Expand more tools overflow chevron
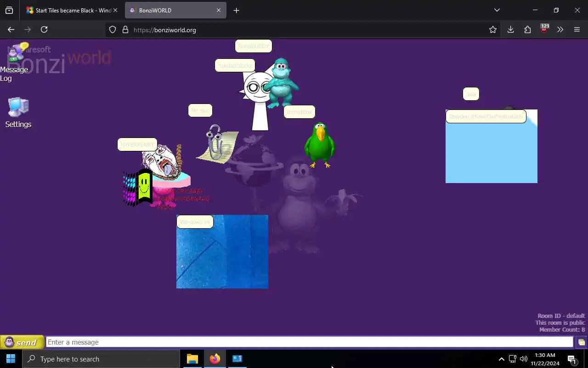Image resolution: width=588 pixels, height=368 pixels. click(560, 29)
